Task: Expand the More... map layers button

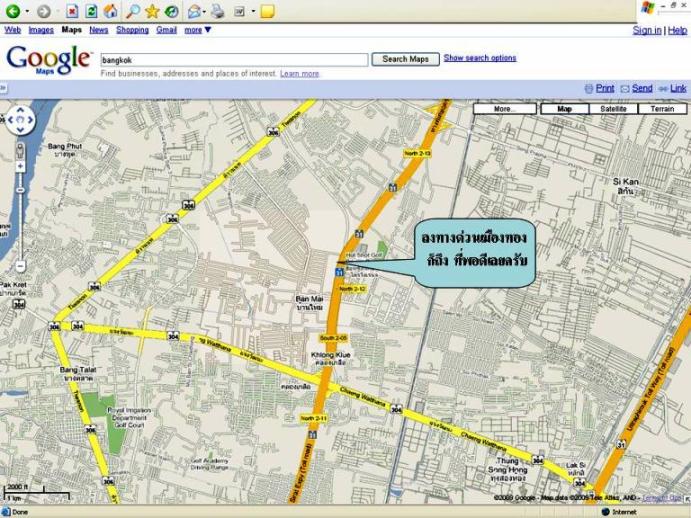Action: tap(504, 108)
